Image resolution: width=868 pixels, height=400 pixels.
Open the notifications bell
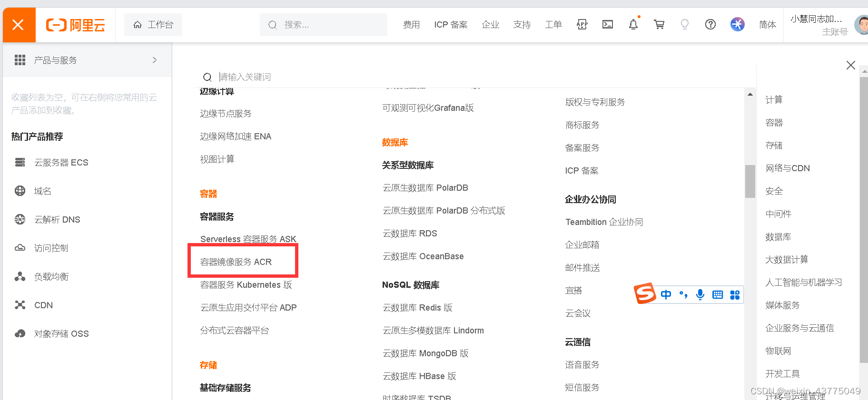click(x=633, y=24)
